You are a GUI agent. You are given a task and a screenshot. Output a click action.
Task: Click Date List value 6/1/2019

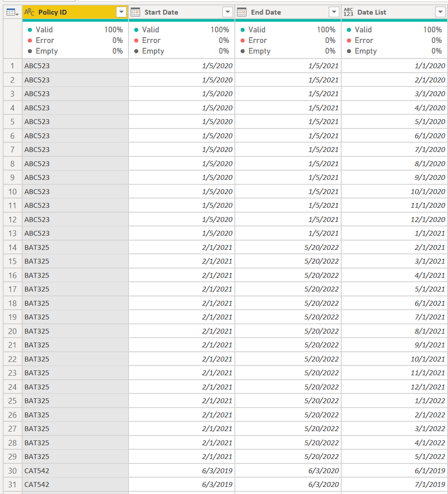coord(394,471)
